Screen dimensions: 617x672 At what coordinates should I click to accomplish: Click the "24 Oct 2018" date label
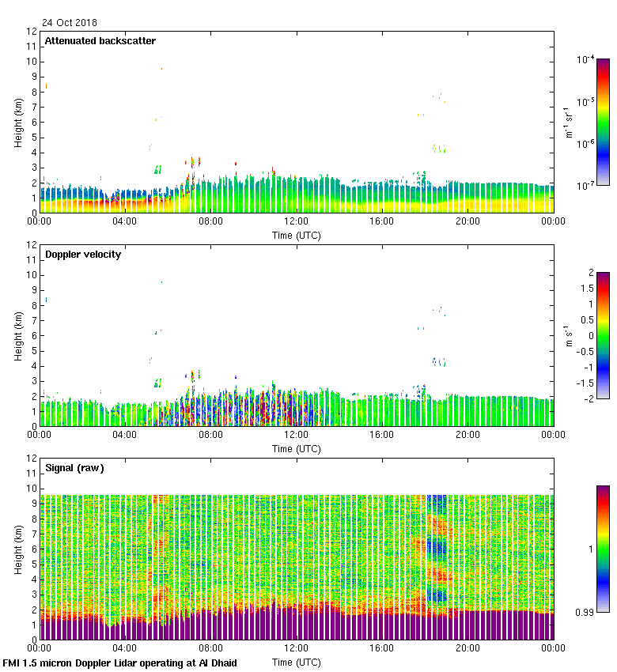tap(70, 23)
